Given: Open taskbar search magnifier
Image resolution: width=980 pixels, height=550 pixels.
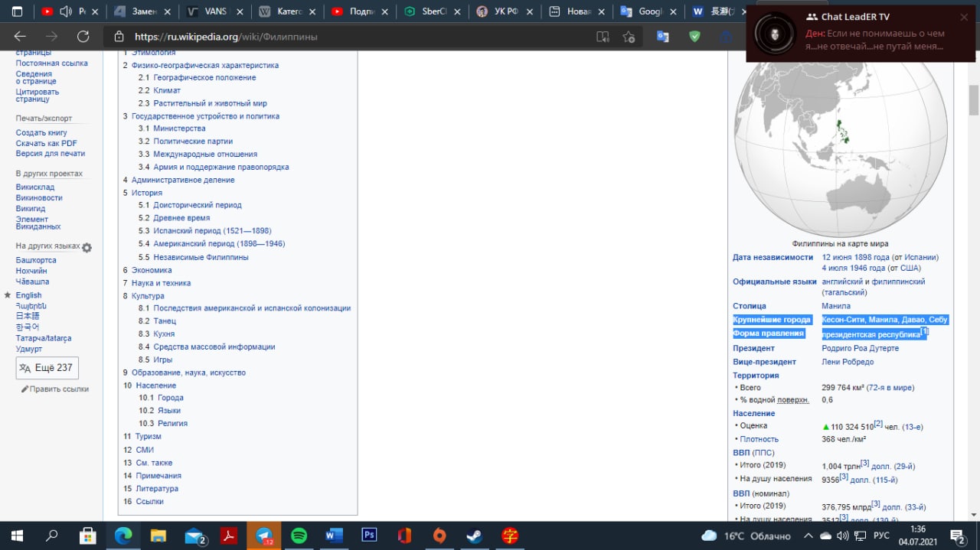Looking at the screenshot, I should pos(52,535).
